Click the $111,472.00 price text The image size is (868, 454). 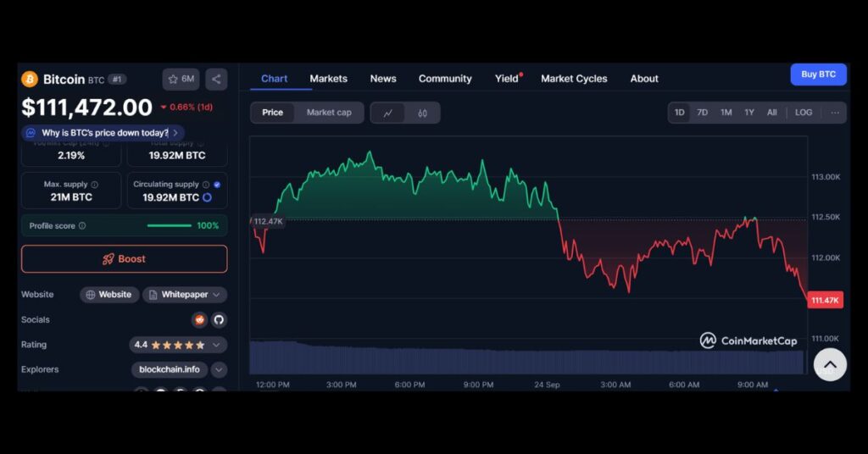pyautogui.click(x=87, y=108)
